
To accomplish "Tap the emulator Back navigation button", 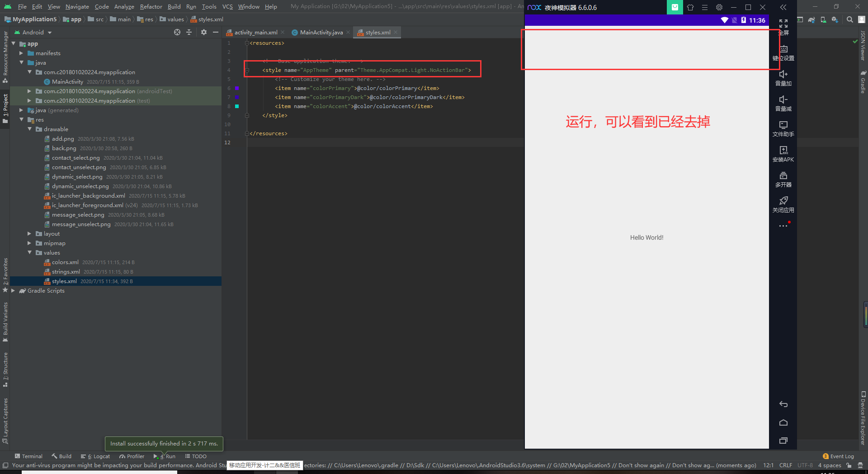I will pyautogui.click(x=783, y=404).
